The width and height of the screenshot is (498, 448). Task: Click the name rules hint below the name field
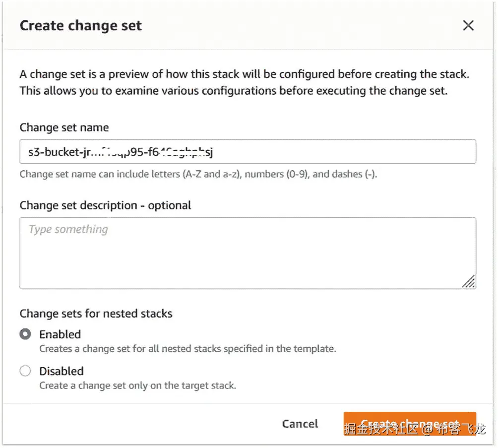click(x=198, y=174)
